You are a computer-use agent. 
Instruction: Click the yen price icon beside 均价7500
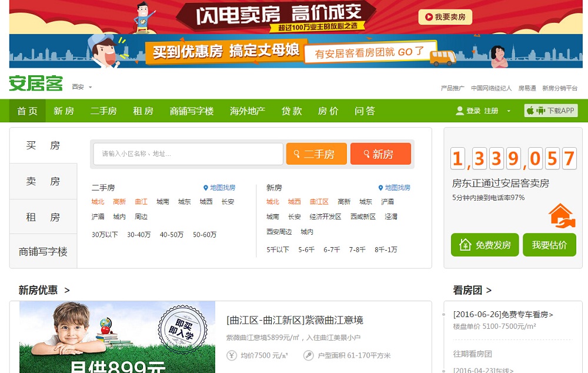[x=232, y=355]
